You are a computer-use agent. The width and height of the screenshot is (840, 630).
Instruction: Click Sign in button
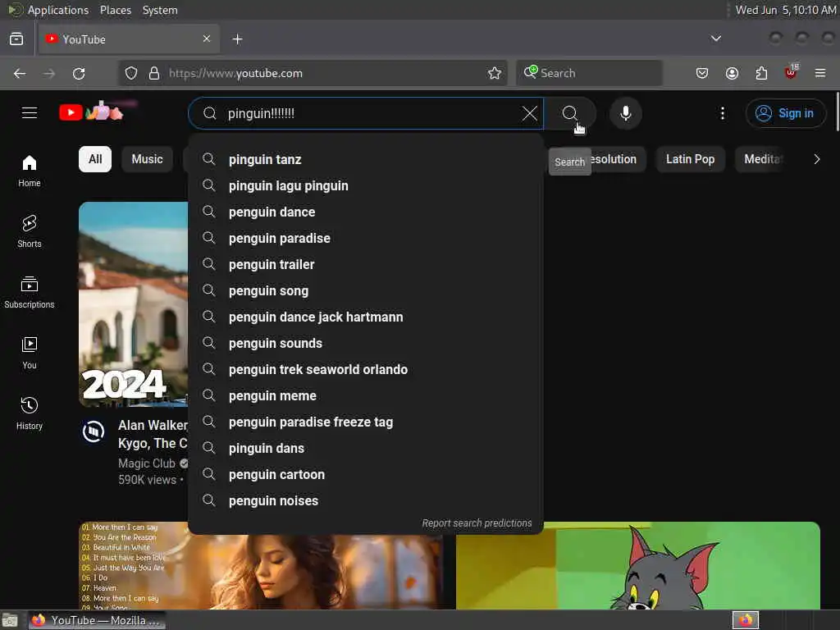click(x=785, y=113)
